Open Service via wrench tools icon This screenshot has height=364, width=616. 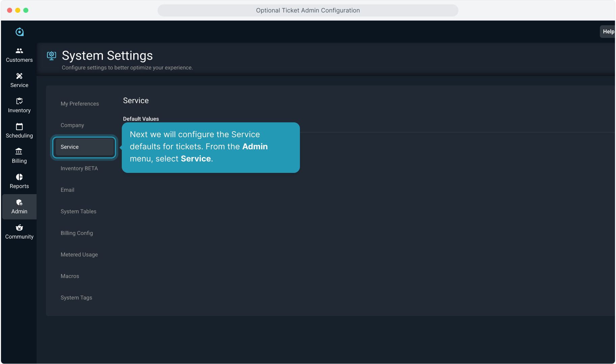[19, 76]
